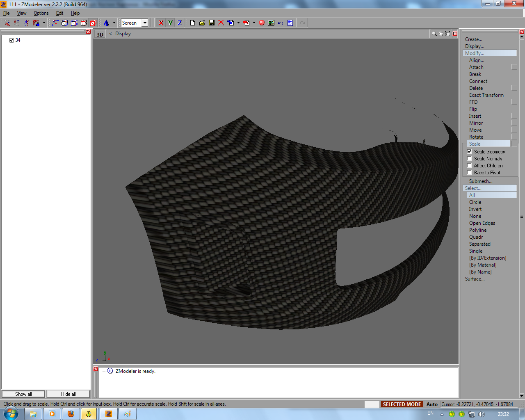Toggle the Z axis constraint
Viewport: 525px width, 420px height.
(x=180, y=23)
